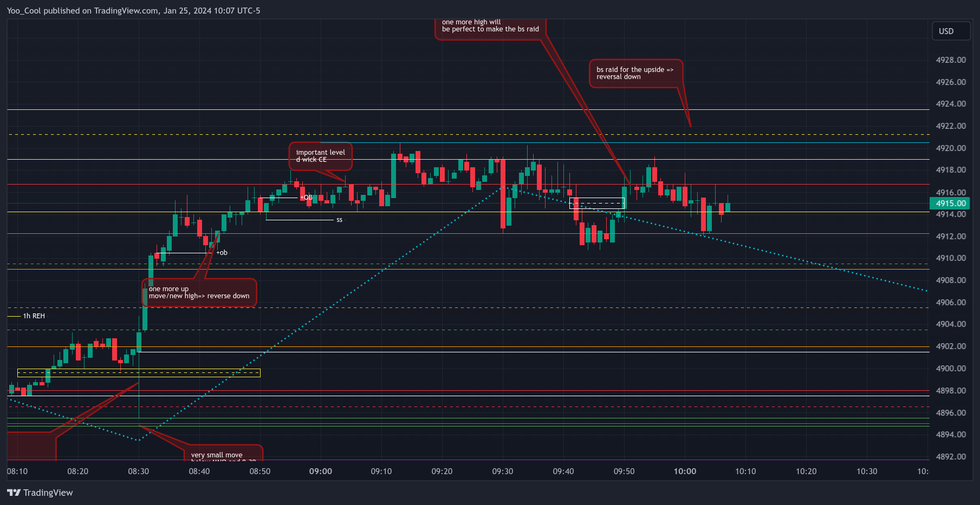Click the 4908.00 price axis label
The width and height of the screenshot is (980, 505).
click(951, 280)
